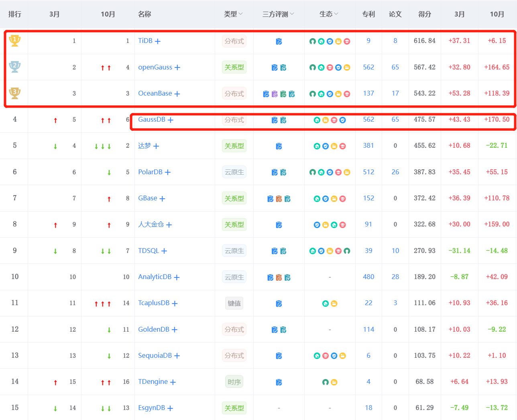Click AnalyticDB's patent count 480
The image size is (517, 420).
tap(368, 277)
